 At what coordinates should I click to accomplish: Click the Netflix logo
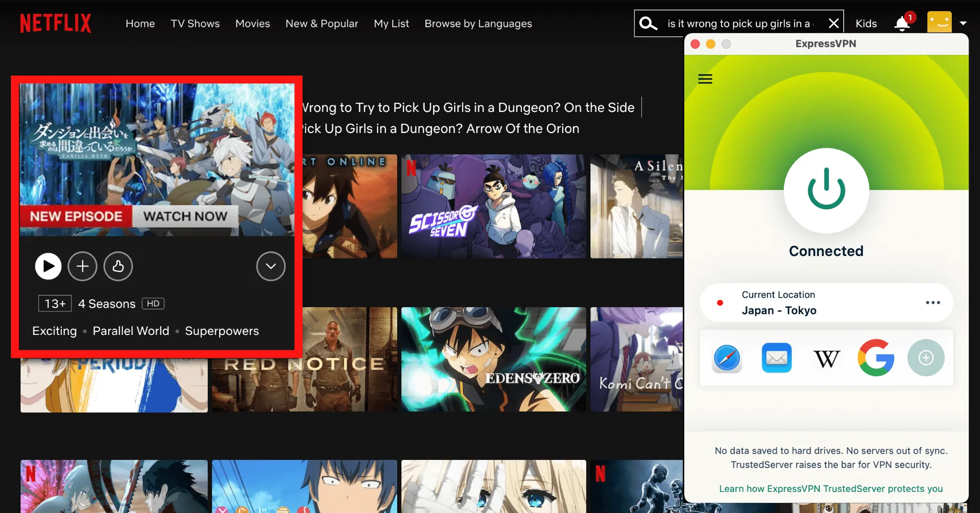click(x=56, y=23)
